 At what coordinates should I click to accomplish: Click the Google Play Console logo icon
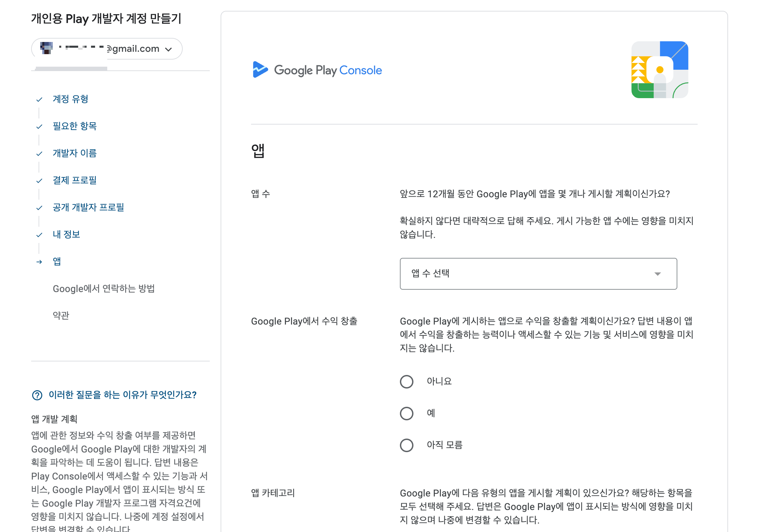(x=260, y=70)
